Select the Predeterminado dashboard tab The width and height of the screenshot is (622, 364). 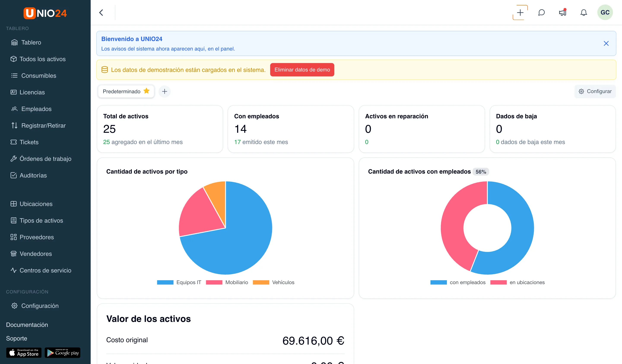coord(126,91)
